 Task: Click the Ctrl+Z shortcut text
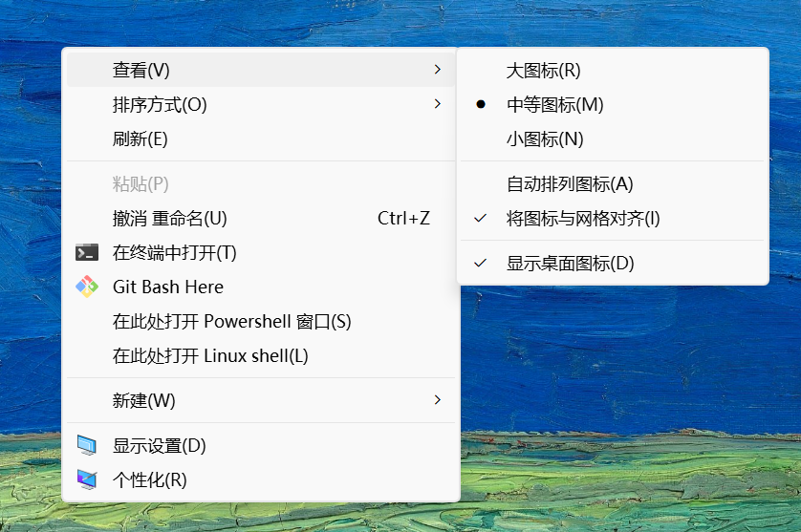(x=403, y=219)
